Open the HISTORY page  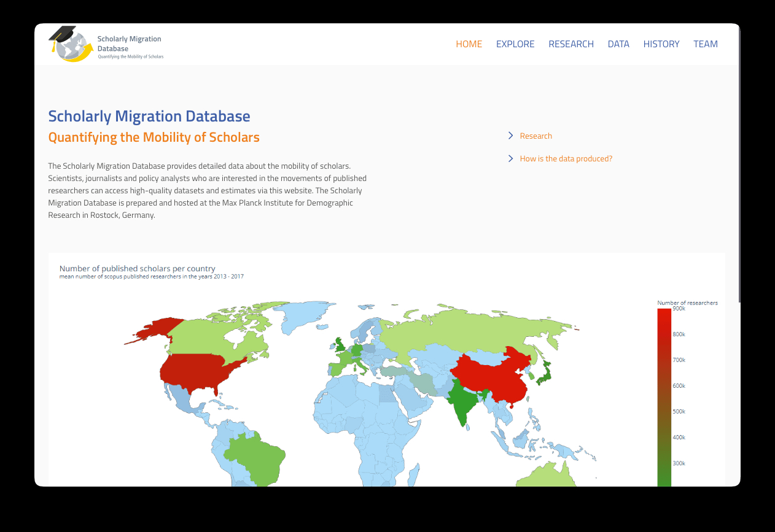[x=661, y=44]
